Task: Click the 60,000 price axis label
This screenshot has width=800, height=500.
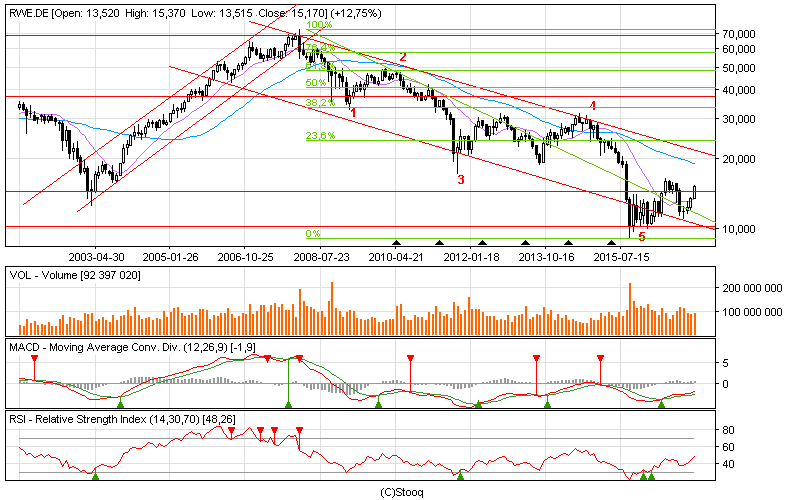Action: click(739, 49)
